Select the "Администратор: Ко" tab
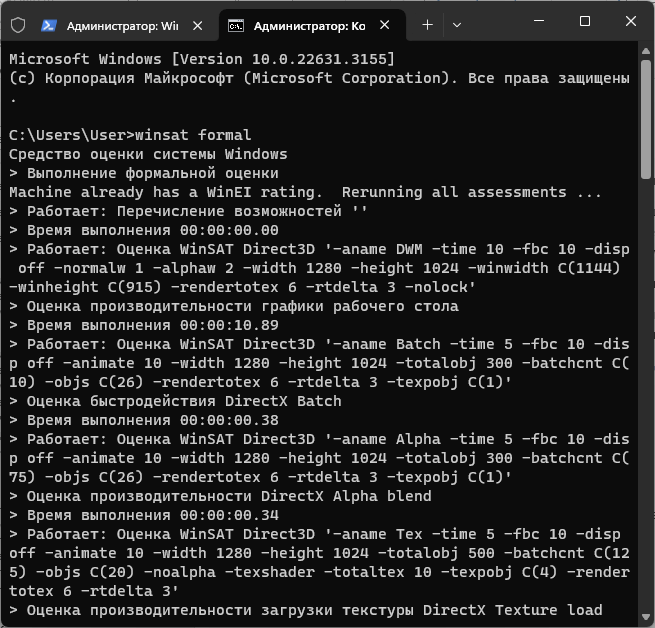Screen dimensions: 655x628 pyautogui.click(x=310, y=24)
